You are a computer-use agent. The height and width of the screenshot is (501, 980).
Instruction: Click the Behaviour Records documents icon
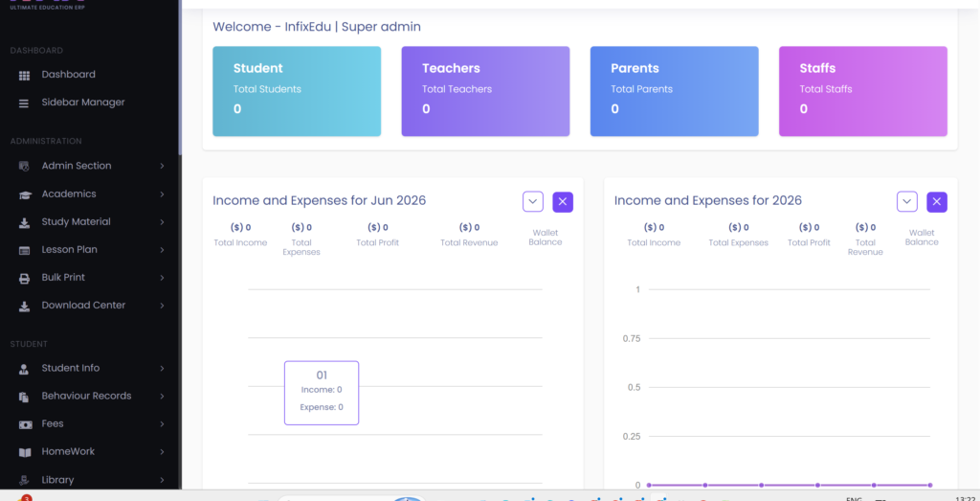(24, 397)
